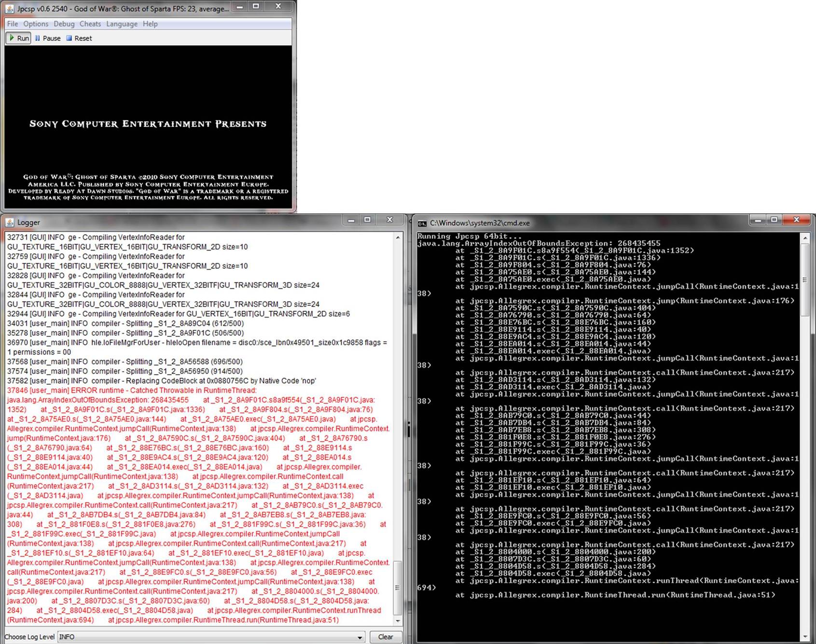Click the 'C:\Windows\system32\cmd.exe' title text
816x644 pixels.
coord(480,223)
